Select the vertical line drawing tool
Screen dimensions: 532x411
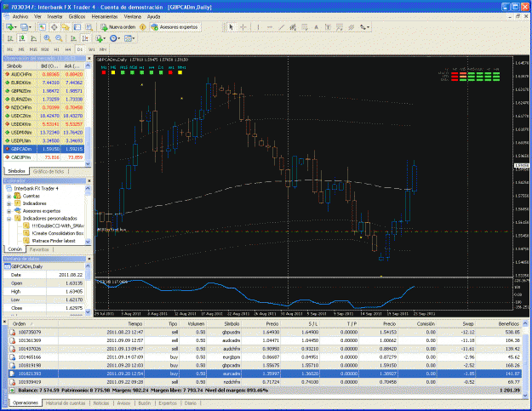258,27
